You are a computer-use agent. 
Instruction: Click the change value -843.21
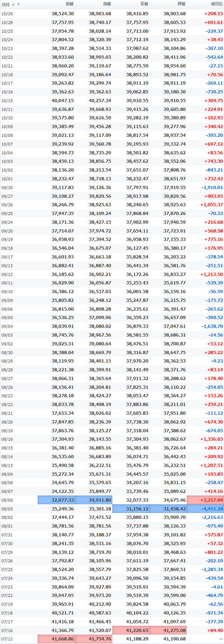coord(214,171)
